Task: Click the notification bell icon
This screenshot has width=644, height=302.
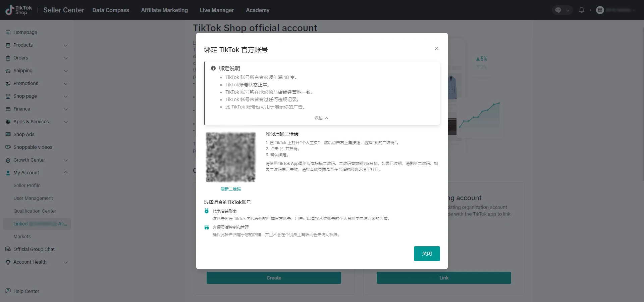Action: (582, 10)
